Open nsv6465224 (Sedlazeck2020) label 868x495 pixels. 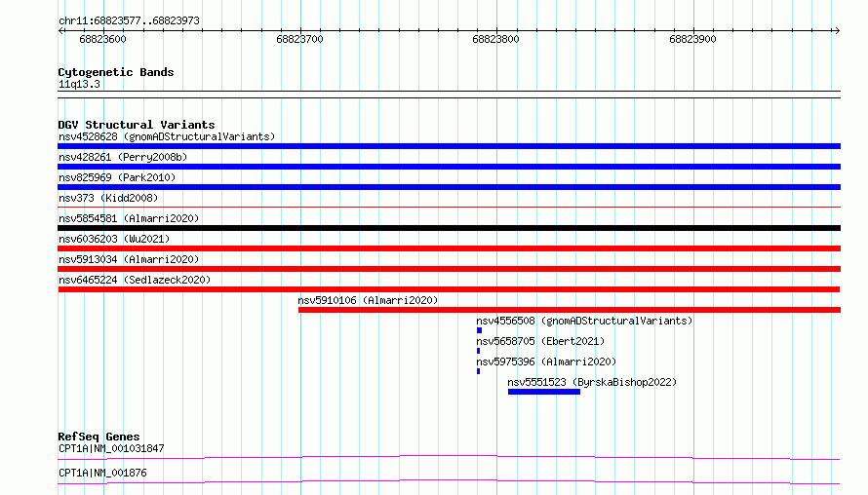point(135,280)
